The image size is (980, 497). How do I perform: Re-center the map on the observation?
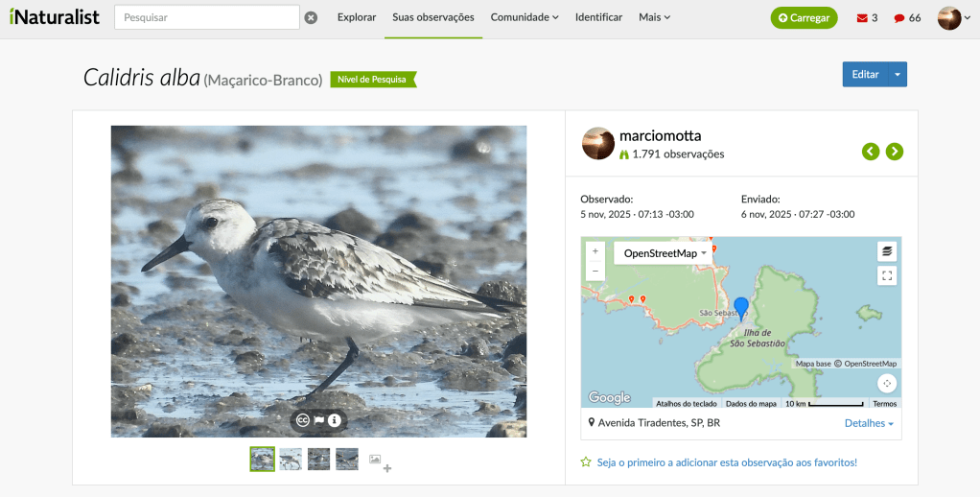point(887,383)
